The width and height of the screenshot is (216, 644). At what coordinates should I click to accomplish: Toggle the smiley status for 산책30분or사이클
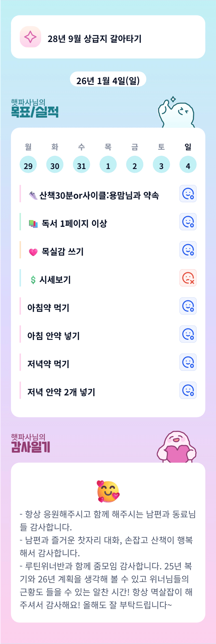[188, 194]
